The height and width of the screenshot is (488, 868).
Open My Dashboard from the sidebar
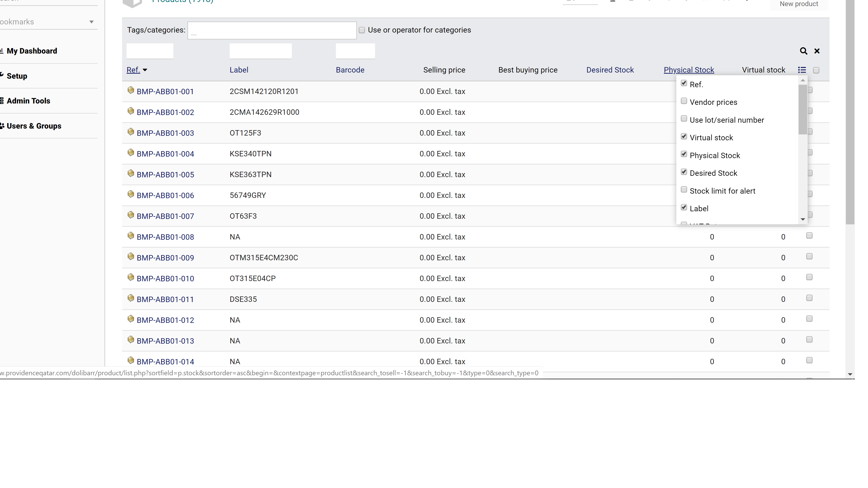pos(32,51)
